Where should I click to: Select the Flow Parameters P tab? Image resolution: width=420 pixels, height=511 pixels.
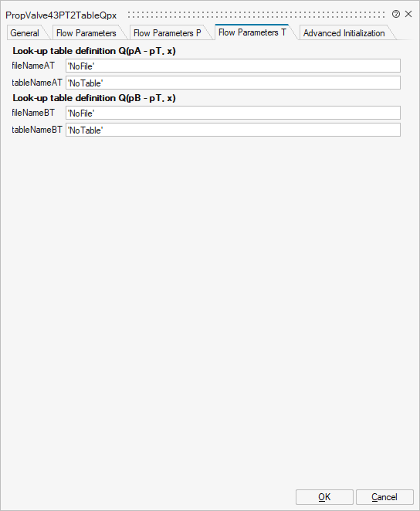(x=168, y=33)
